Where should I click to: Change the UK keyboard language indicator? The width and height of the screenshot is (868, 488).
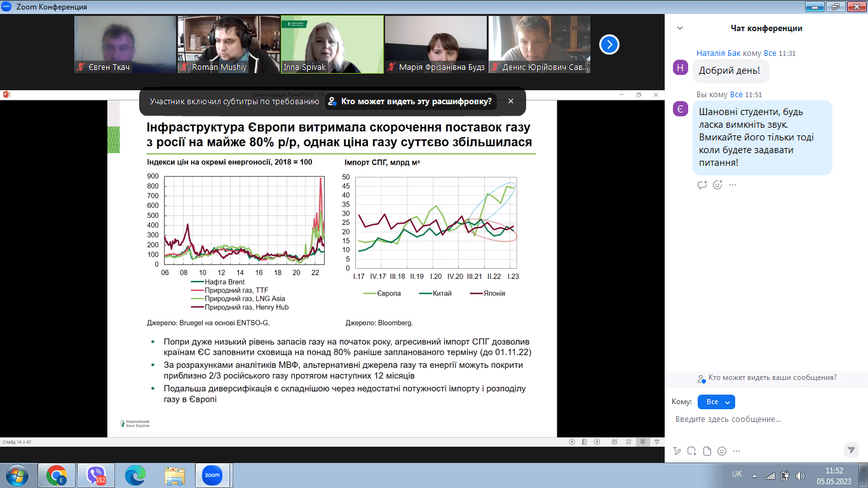point(737,475)
